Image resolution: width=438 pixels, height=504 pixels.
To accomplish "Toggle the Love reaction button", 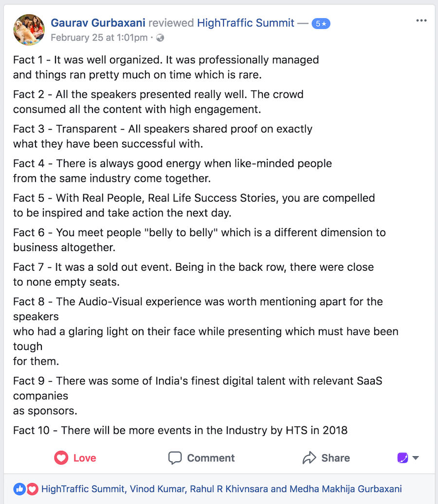I will 75,458.
